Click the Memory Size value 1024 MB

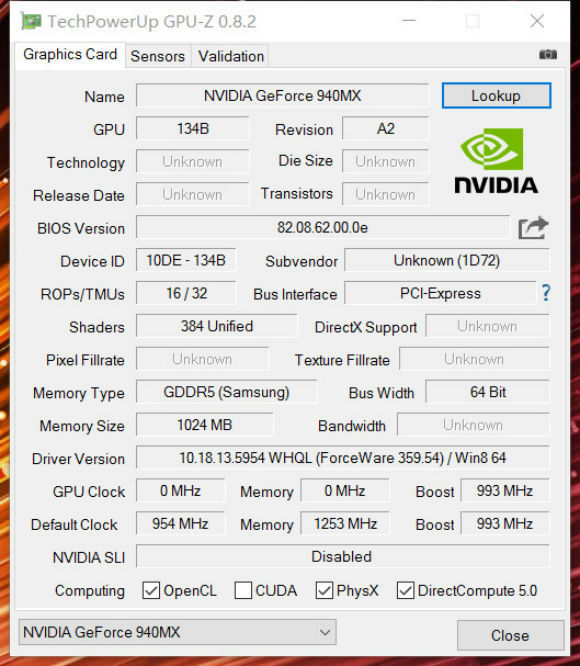tap(204, 425)
